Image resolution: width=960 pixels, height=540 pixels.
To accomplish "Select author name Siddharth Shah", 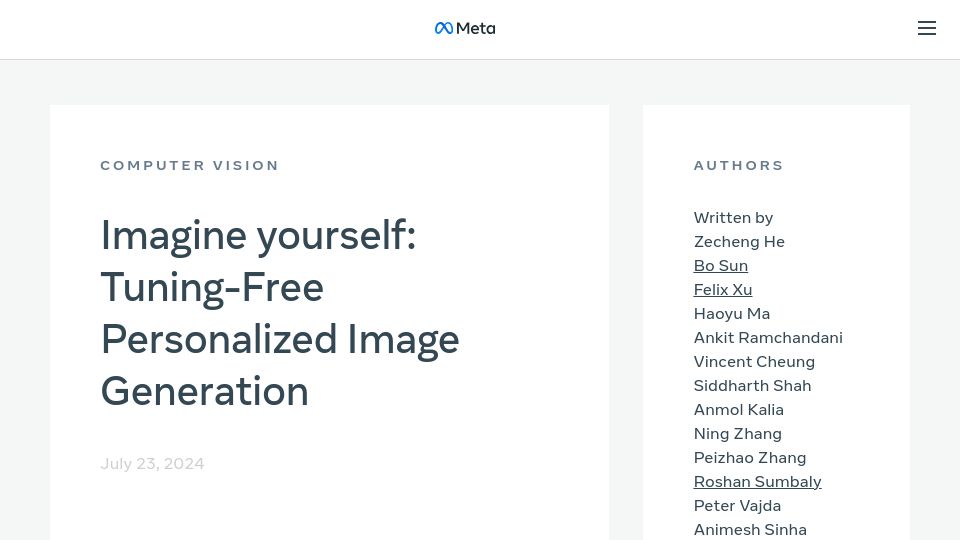I will pyautogui.click(x=752, y=386).
